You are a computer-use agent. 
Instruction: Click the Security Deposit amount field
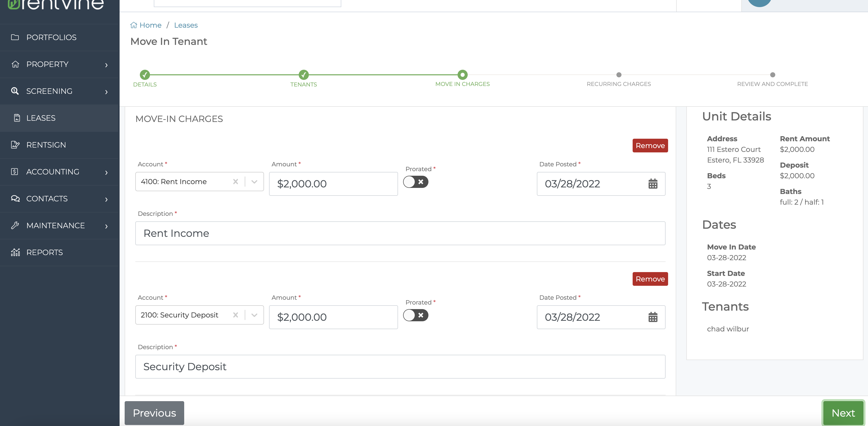333,317
